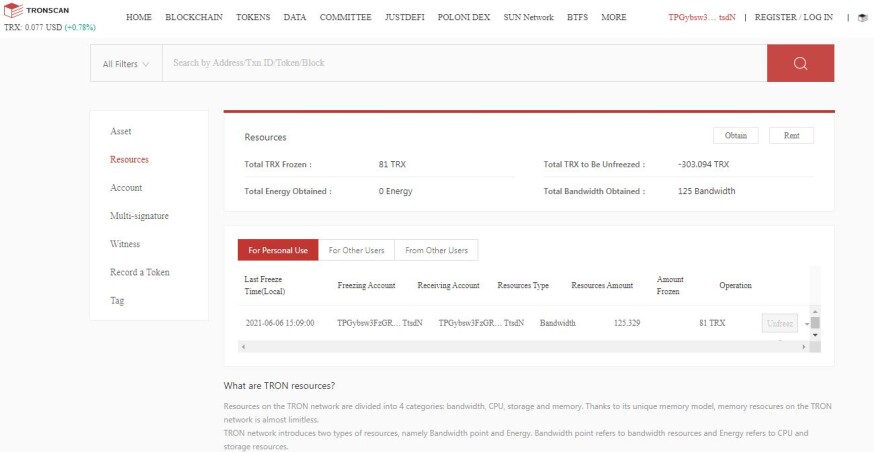Click the 81 TRX amount frozen cell

pos(712,323)
